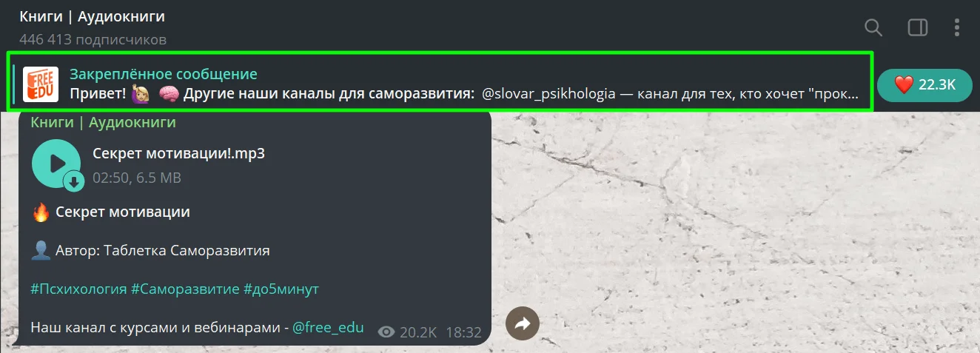Click the Закреплённое сообщение header label
Image resolution: width=980 pixels, height=353 pixels.
[164, 74]
